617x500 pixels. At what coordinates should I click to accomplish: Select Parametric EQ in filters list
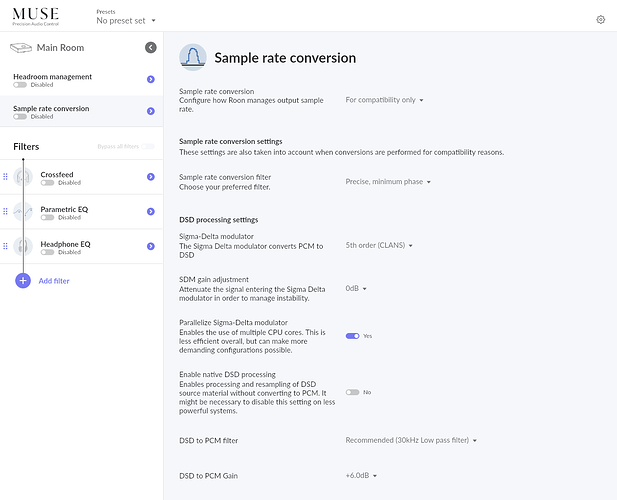coord(65,208)
